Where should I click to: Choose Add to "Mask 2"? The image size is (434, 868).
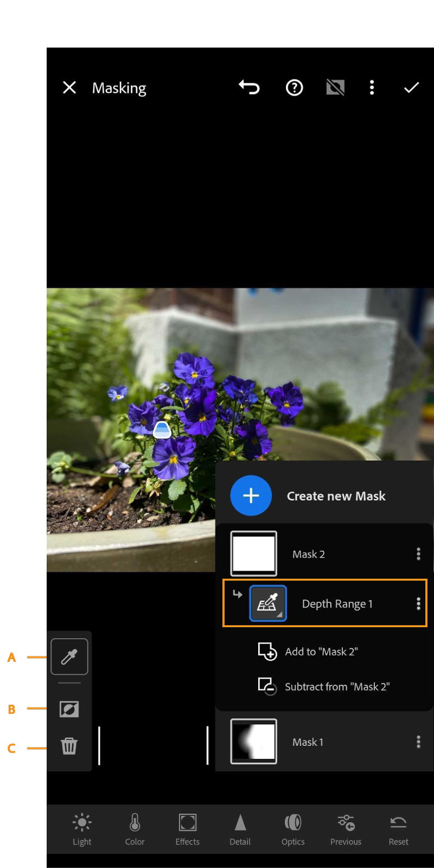(308, 652)
